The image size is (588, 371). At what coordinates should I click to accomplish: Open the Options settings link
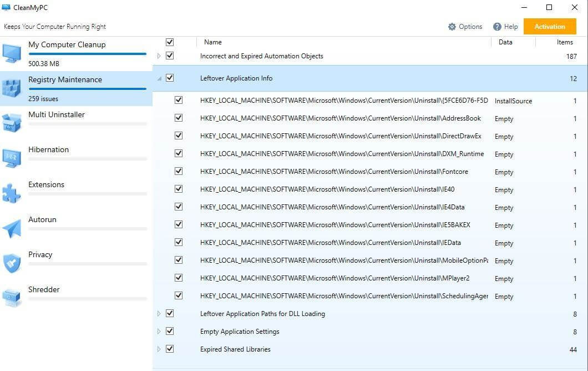[x=465, y=27]
